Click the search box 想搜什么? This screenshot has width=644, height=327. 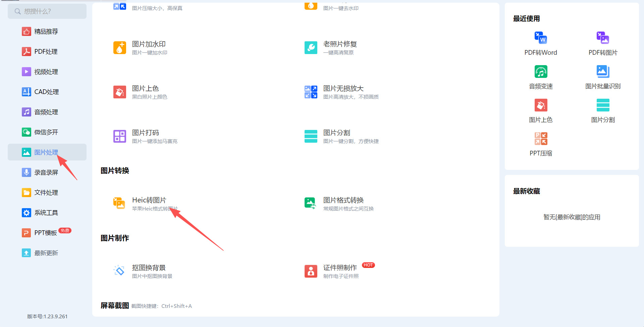47,11
